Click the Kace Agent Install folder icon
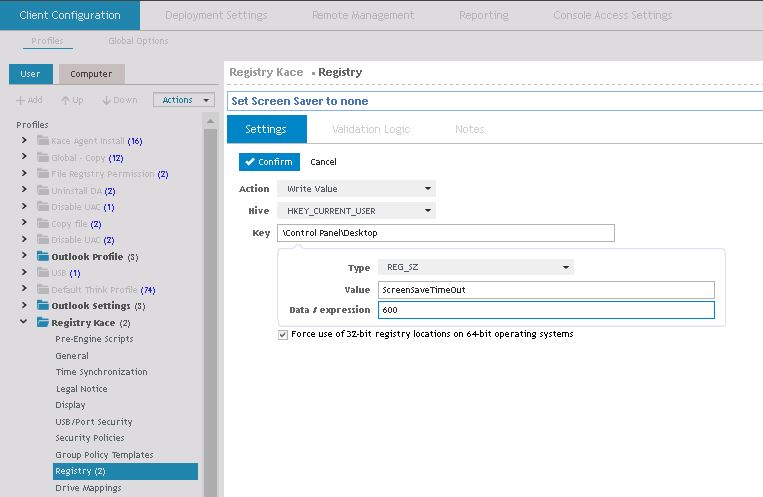The image size is (763, 497). coord(43,141)
